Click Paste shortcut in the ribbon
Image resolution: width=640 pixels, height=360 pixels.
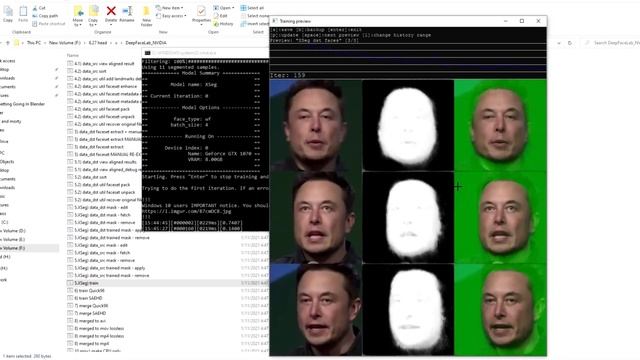click(49, 24)
